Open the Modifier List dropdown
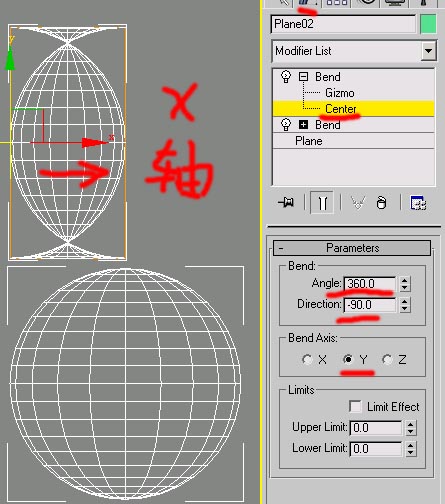Screen dimensions: 445x504 pos(428,51)
